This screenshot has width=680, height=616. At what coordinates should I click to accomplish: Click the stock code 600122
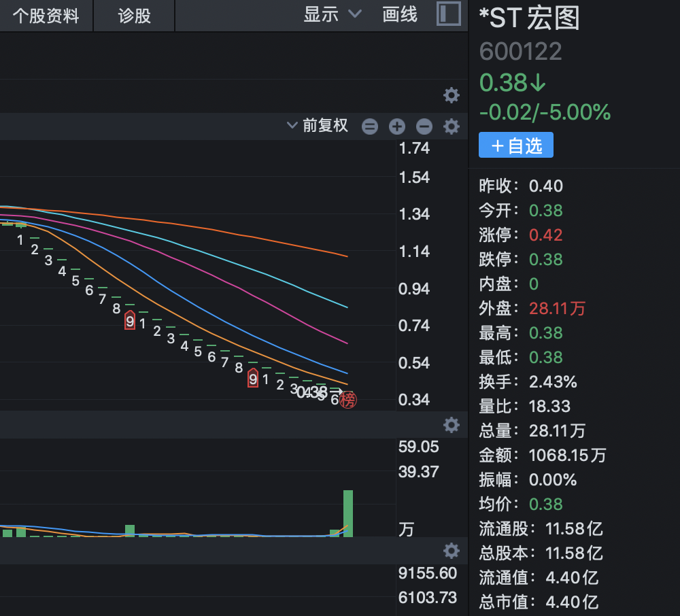[x=521, y=52]
